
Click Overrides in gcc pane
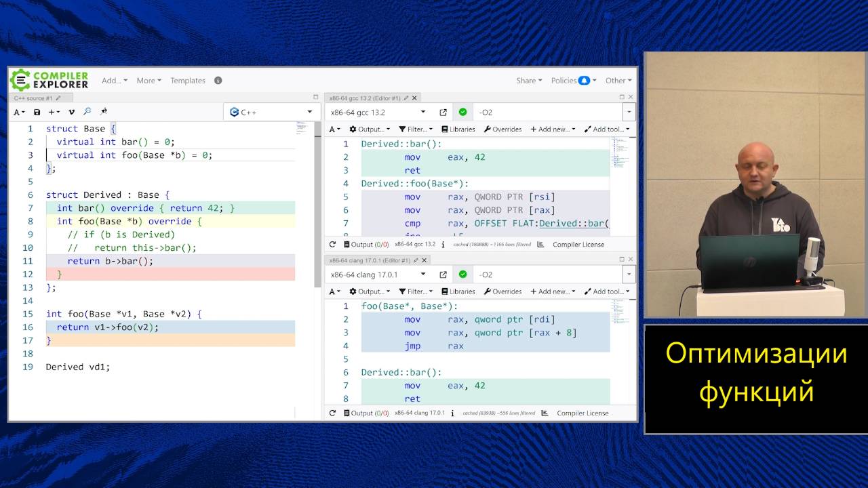point(502,129)
